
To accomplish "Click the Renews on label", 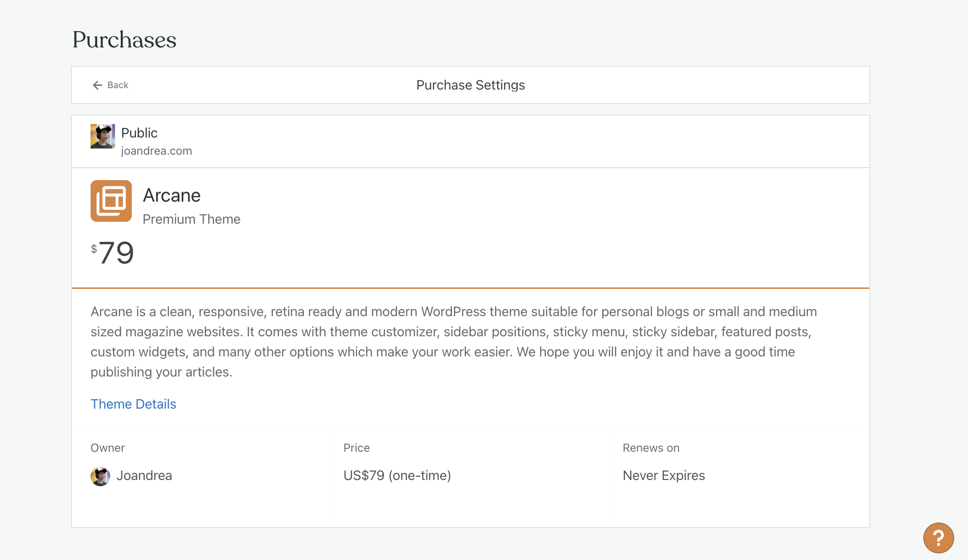I will tap(651, 448).
